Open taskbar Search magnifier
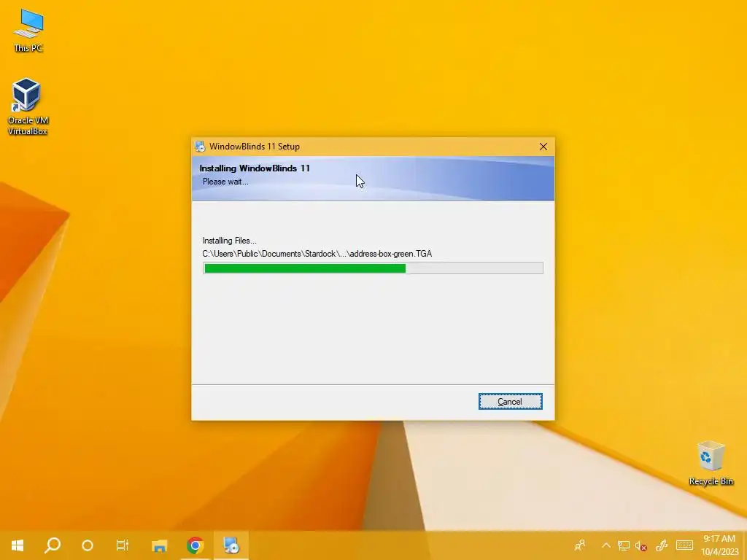Image resolution: width=747 pixels, height=560 pixels. [x=53, y=545]
